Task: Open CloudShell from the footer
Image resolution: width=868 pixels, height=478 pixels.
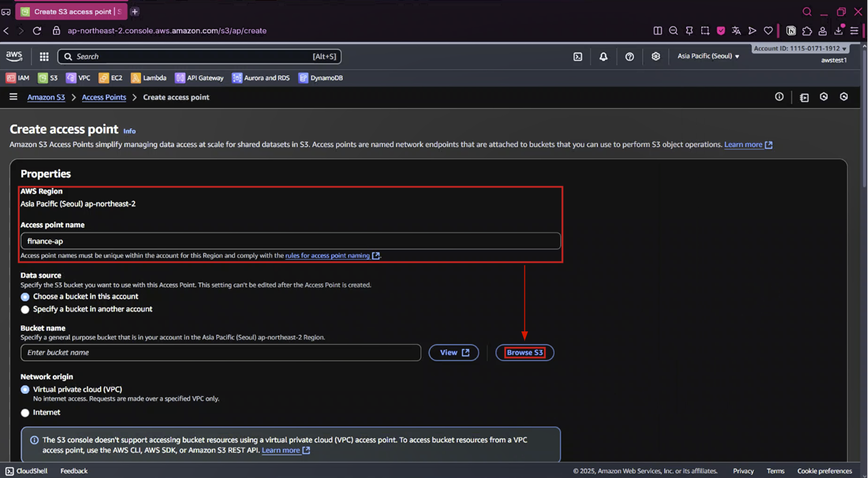Action: (x=27, y=471)
